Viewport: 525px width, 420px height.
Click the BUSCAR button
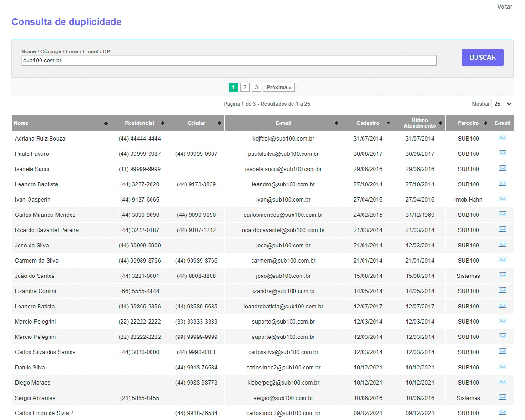click(x=482, y=57)
